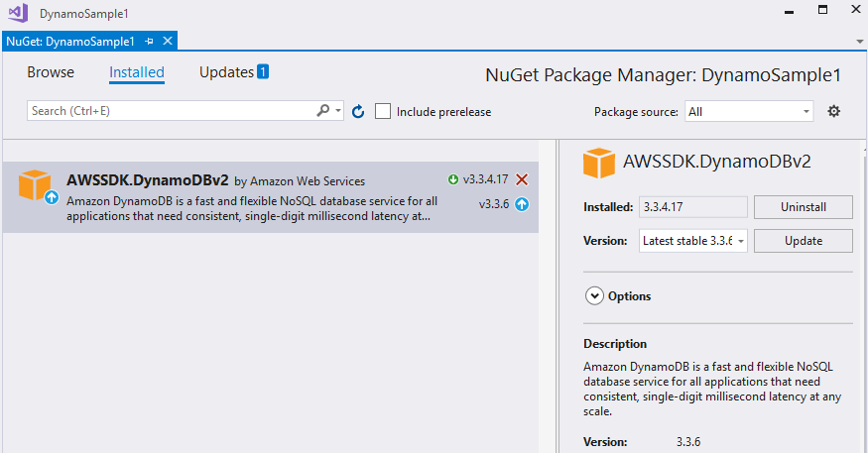Open the Updates tab
The width and height of the screenshot is (868, 453).
(226, 72)
